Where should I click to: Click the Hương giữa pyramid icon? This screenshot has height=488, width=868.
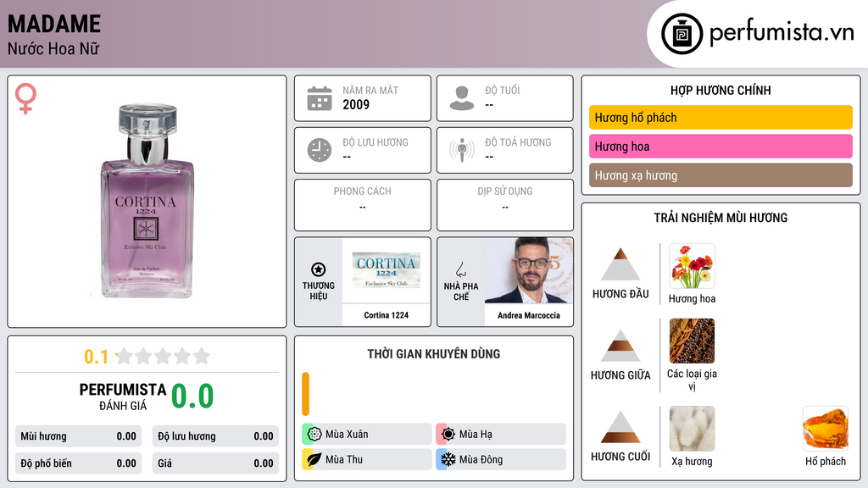(x=620, y=346)
